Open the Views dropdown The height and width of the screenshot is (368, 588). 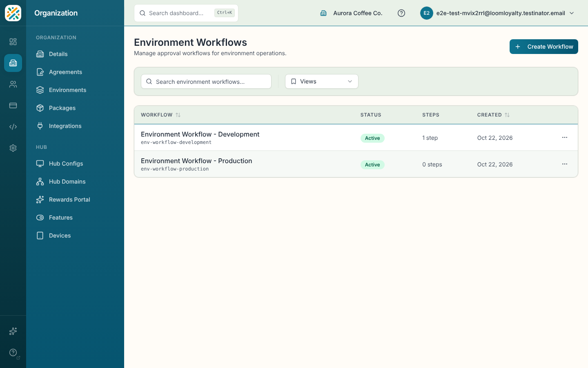pos(322,81)
